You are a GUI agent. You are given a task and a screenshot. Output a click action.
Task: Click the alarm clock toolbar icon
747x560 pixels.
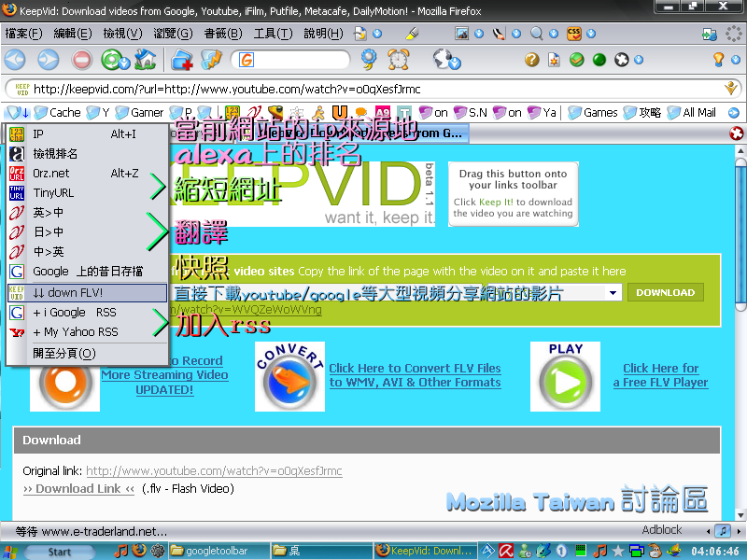pos(399,60)
